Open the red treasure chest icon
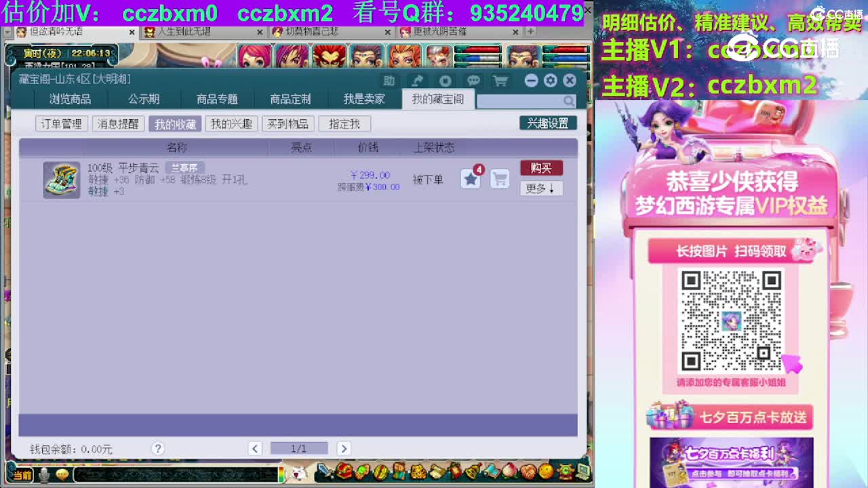The image size is (868, 488). coord(344,470)
